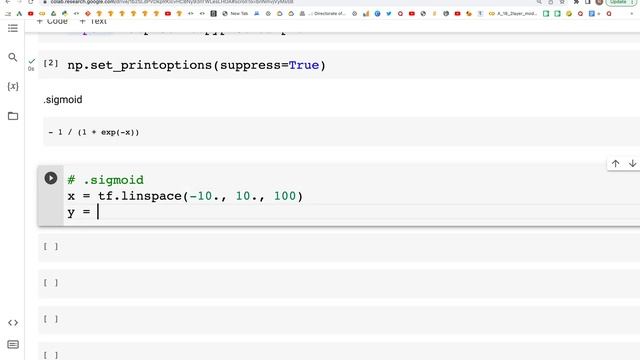640x360 pixels.
Task: Reload the page with the browser refresh button
Action: pos(31,2)
